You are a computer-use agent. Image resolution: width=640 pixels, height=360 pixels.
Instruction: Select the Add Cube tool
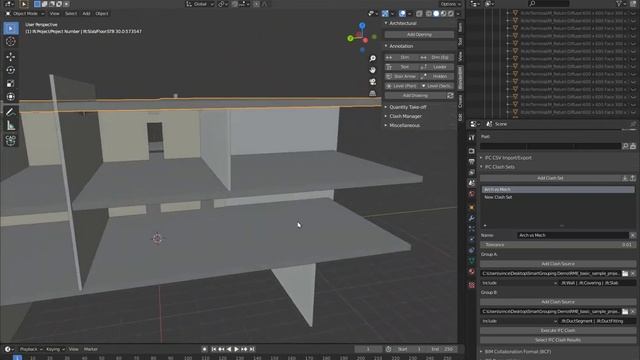coord(11,140)
